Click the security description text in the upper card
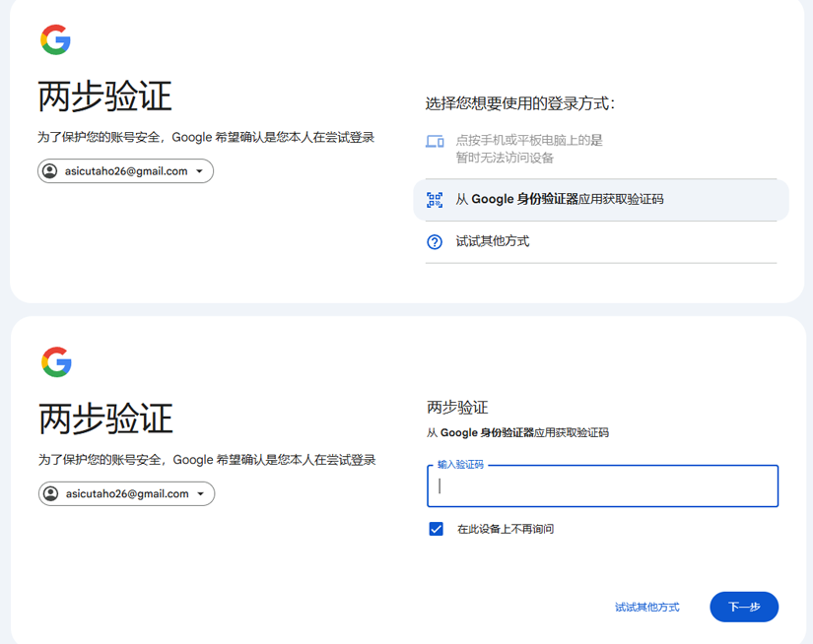The height and width of the screenshot is (644, 813). 206,137
